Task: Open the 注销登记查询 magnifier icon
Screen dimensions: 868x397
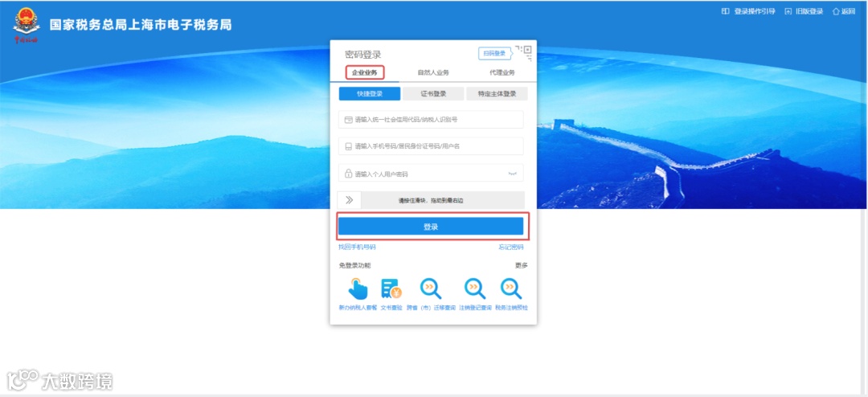Action: [x=474, y=289]
